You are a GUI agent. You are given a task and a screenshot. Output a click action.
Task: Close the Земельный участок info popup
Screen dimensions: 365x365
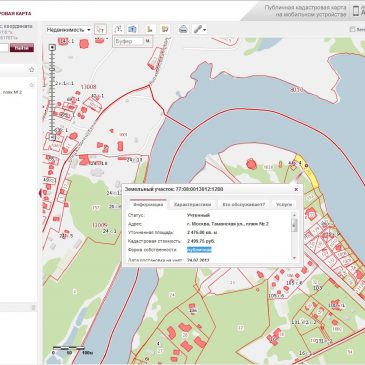point(296,189)
